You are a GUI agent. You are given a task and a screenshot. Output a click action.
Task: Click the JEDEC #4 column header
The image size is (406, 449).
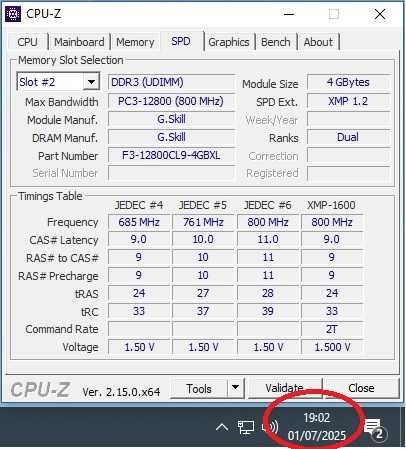click(139, 205)
